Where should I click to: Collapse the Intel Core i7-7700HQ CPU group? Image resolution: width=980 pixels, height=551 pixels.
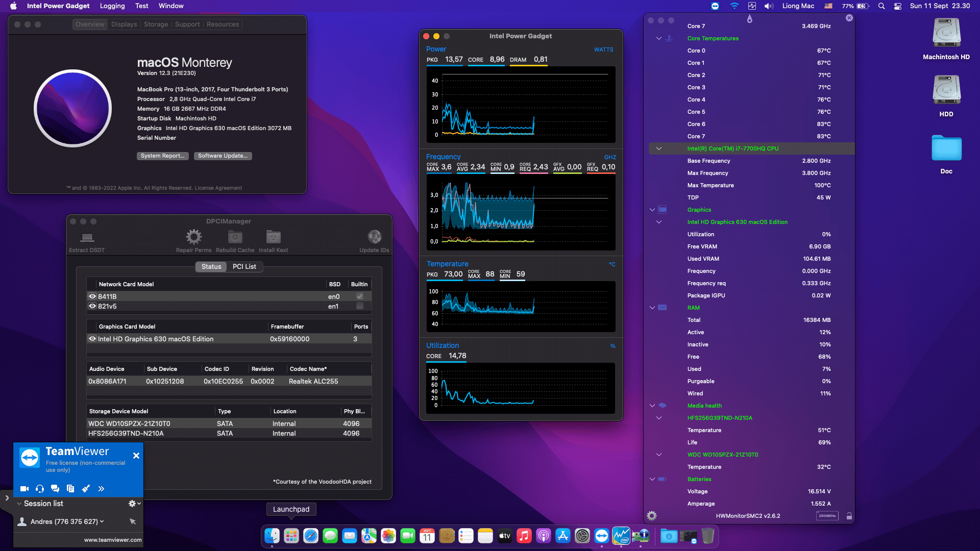click(659, 148)
